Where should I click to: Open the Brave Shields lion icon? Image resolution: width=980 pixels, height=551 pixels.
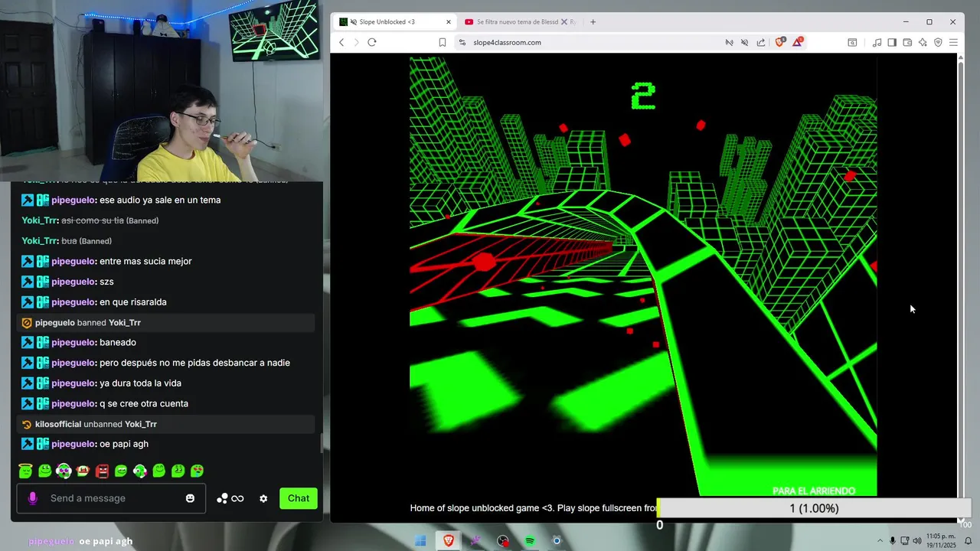click(x=780, y=42)
